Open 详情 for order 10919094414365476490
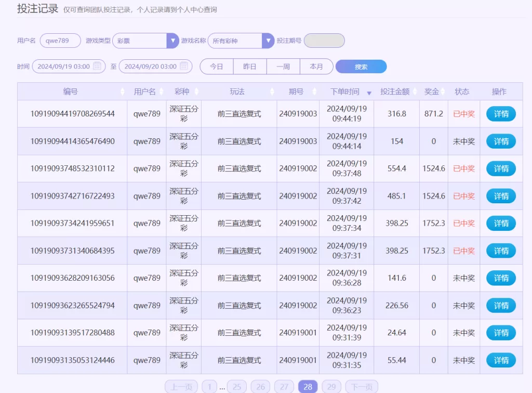Viewport: 532px width, 393px height. (501, 141)
